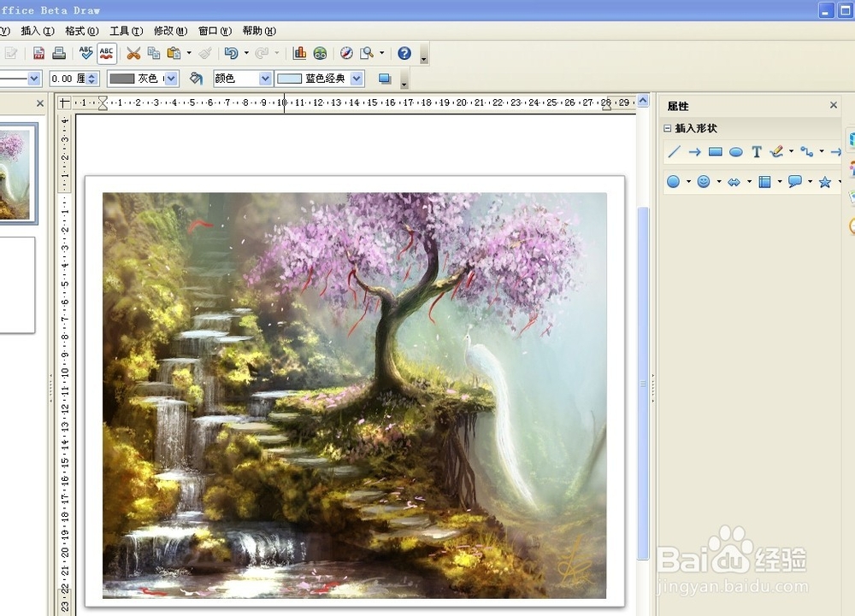Close the 属性 properties sidebar
This screenshot has width=855, height=616.
pos(833,105)
